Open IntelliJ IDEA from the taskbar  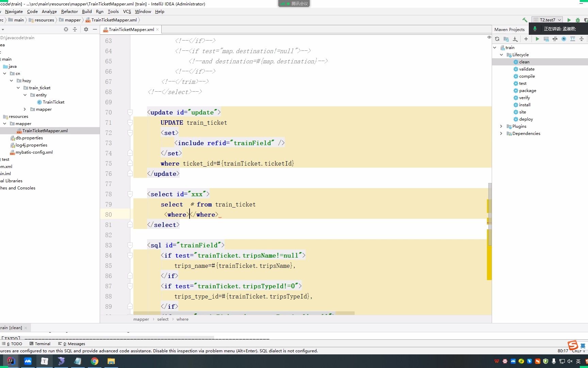pos(11,361)
